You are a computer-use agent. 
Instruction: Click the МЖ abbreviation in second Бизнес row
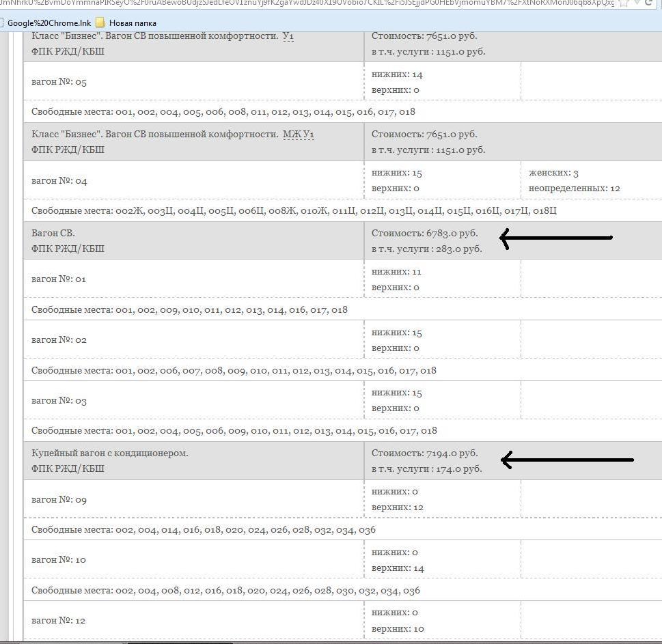292,135
